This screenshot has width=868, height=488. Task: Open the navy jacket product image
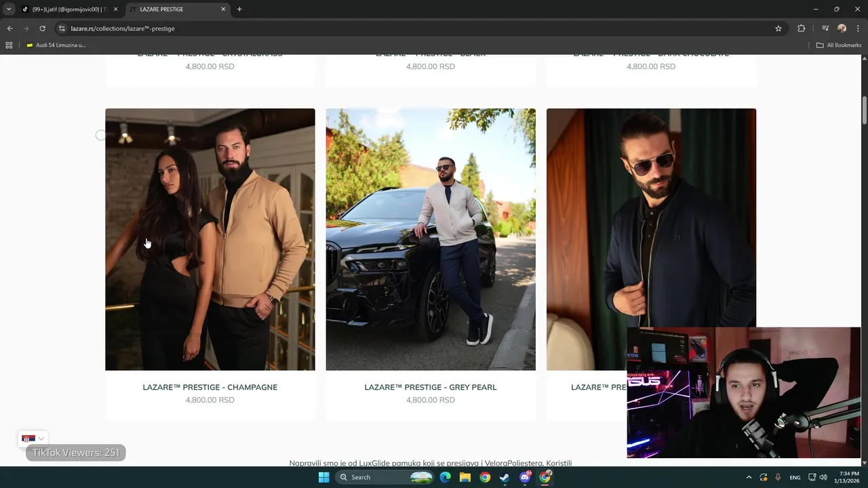651,239
